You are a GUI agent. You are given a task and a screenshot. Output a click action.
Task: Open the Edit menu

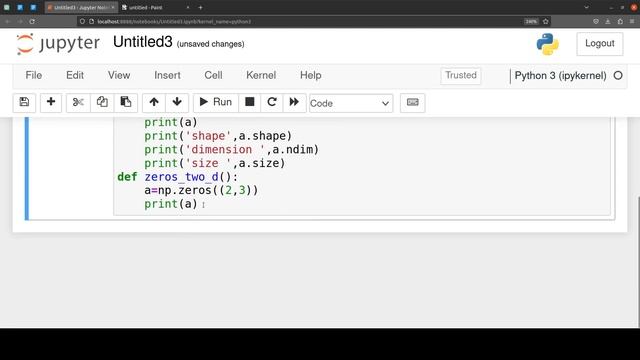[75, 76]
